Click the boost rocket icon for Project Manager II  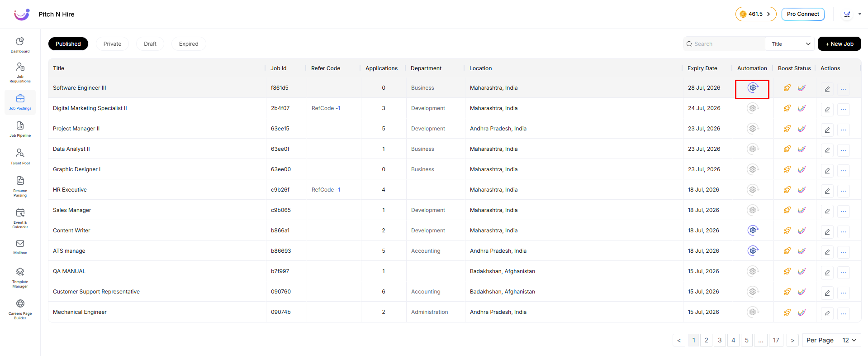point(787,129)
